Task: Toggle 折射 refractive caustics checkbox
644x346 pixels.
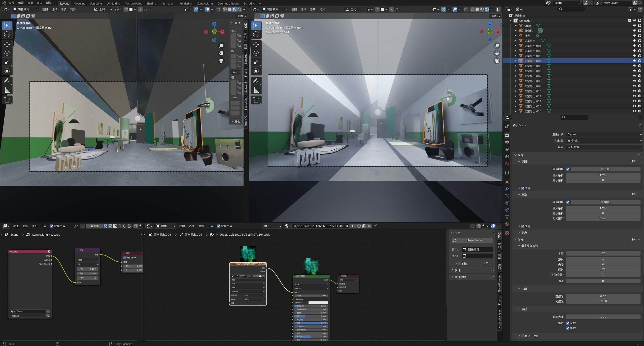Action: (x=568, y=328)
